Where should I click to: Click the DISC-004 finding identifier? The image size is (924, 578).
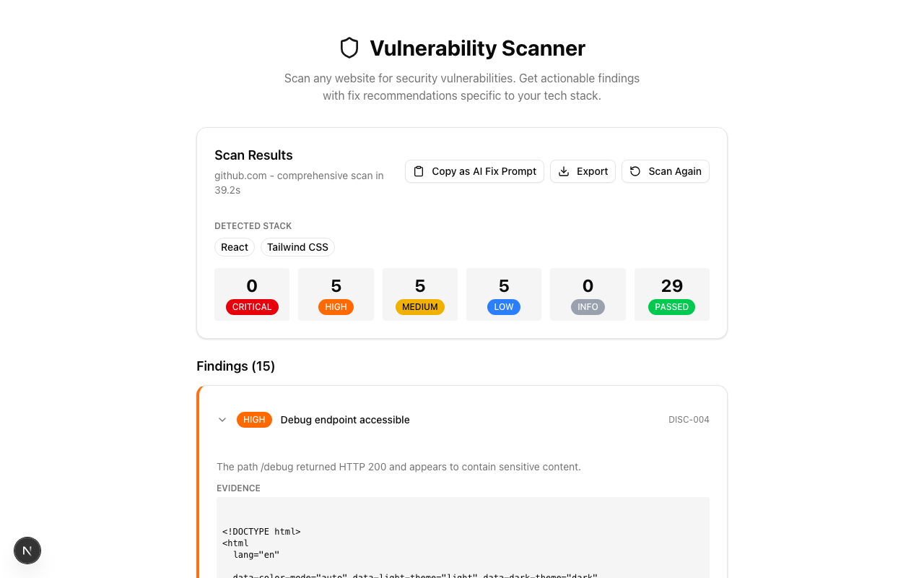[689, 419]
